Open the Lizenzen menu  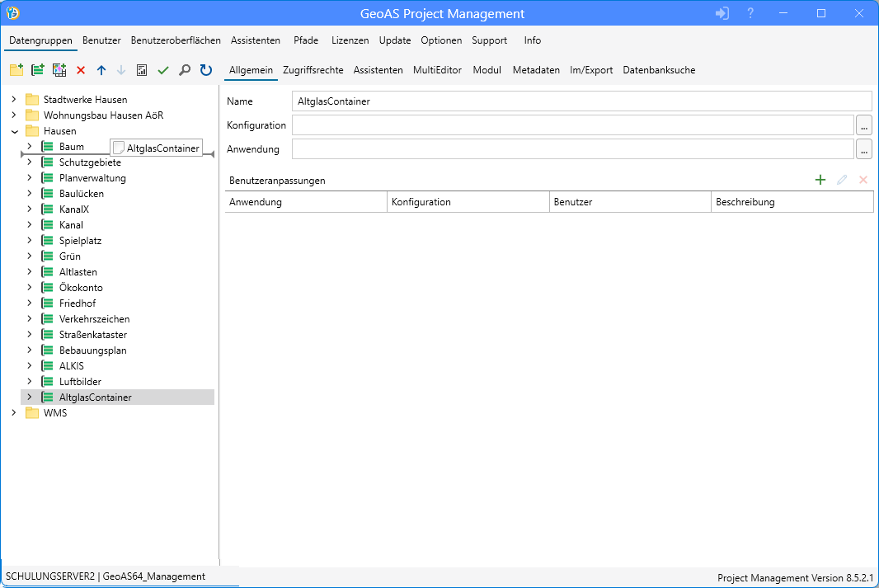point(350,40)
